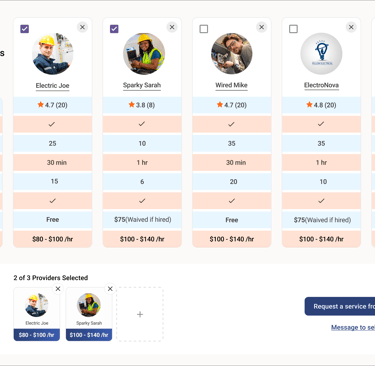The height and width of the screenshot is (366, 375).
Task: Remove ElectroNova from comparison
Action: point(351,27)
